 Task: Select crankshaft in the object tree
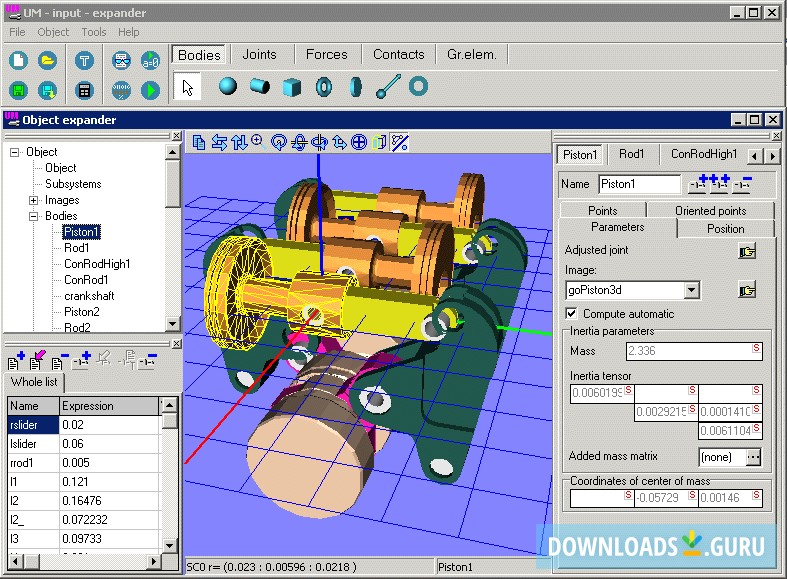(x=89, y=296)
